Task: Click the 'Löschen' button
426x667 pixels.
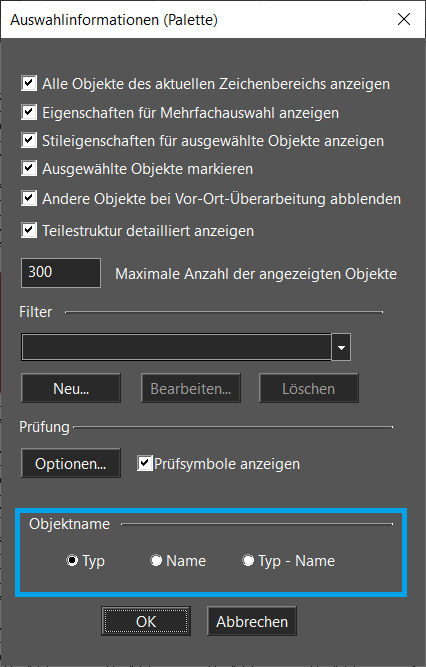Action: pyautogui.click(x=309, y=388)
